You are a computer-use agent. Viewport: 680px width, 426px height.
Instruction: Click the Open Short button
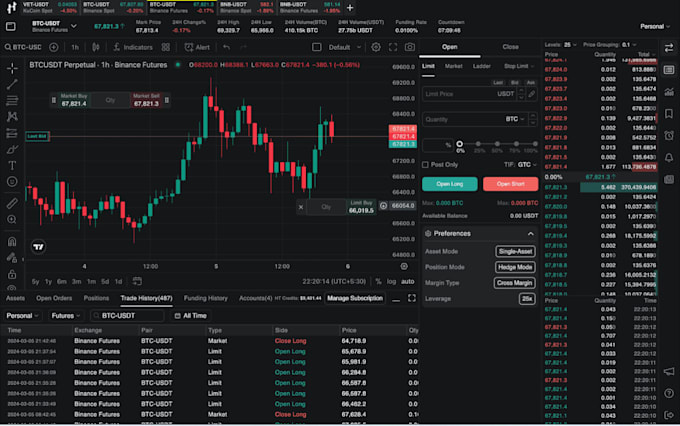click(510, 184)
